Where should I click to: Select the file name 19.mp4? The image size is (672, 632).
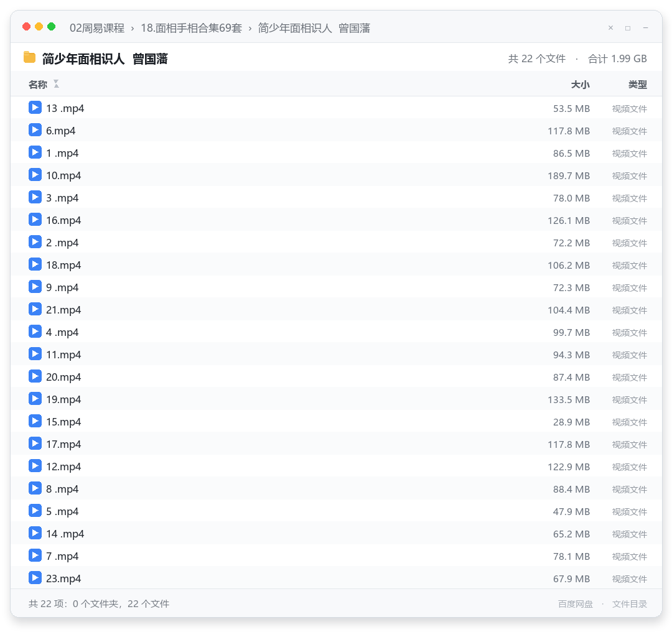pyautogui.click(x=63, y=399)
